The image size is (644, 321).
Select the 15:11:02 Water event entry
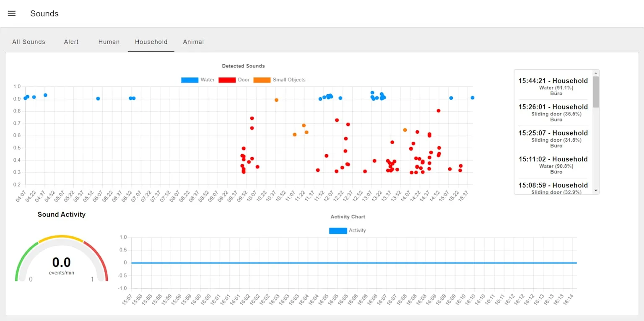point(553,165)
